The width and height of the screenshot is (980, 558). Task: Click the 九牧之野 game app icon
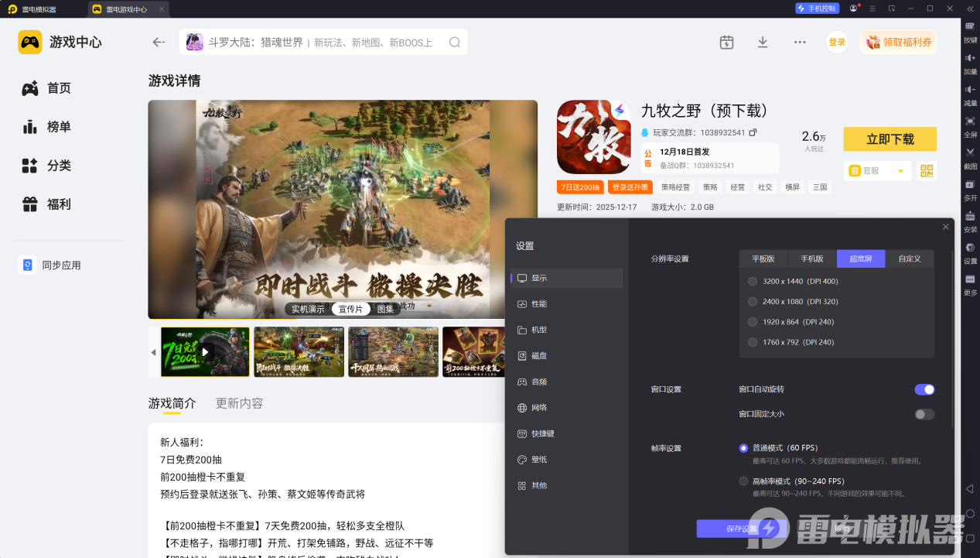(x=594, y=137)
